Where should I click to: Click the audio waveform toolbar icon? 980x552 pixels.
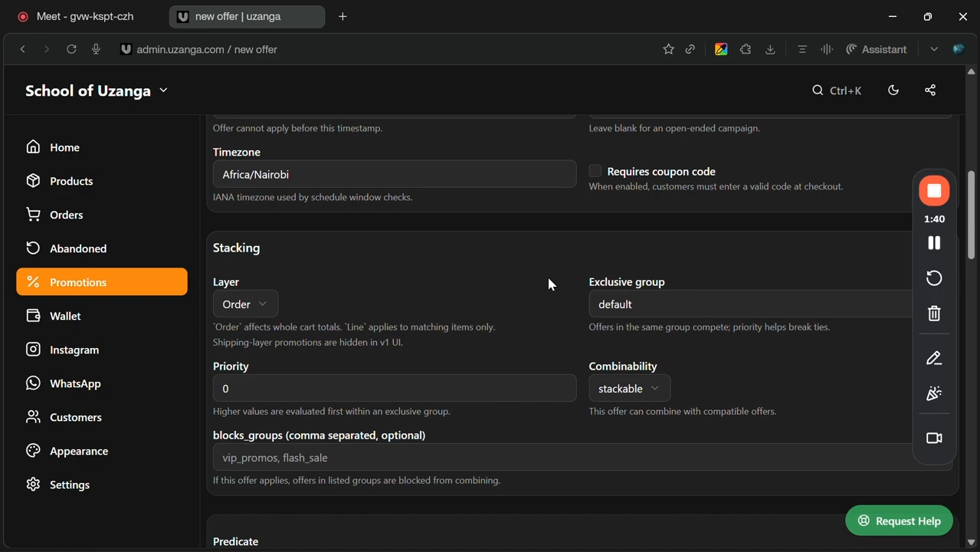click(827, 49)
